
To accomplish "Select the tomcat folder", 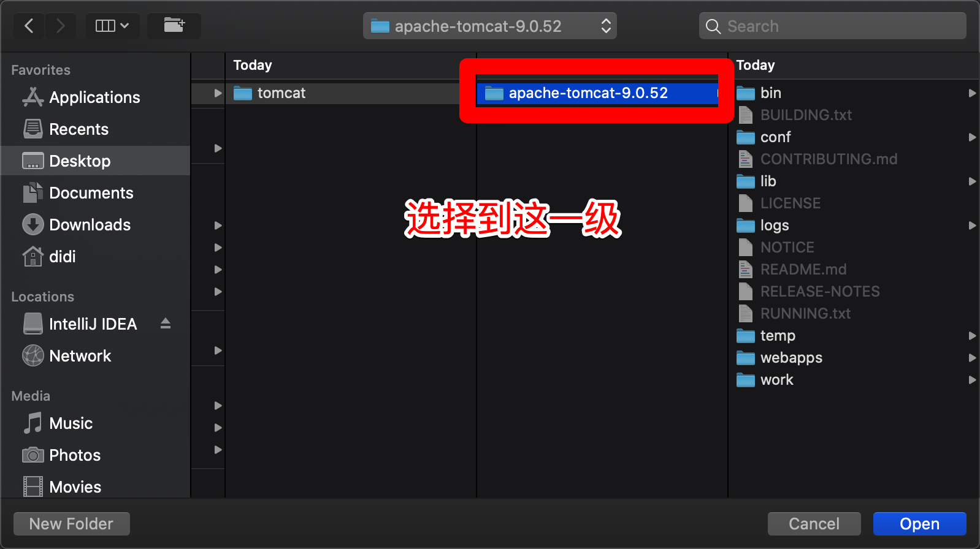I will pos(350,93).
